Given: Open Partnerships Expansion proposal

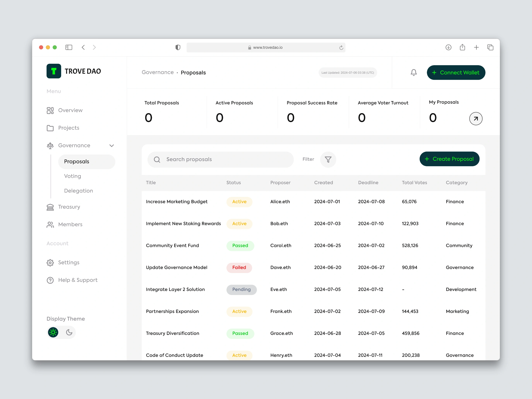Looking at the screenshot, I should point(172,311).
